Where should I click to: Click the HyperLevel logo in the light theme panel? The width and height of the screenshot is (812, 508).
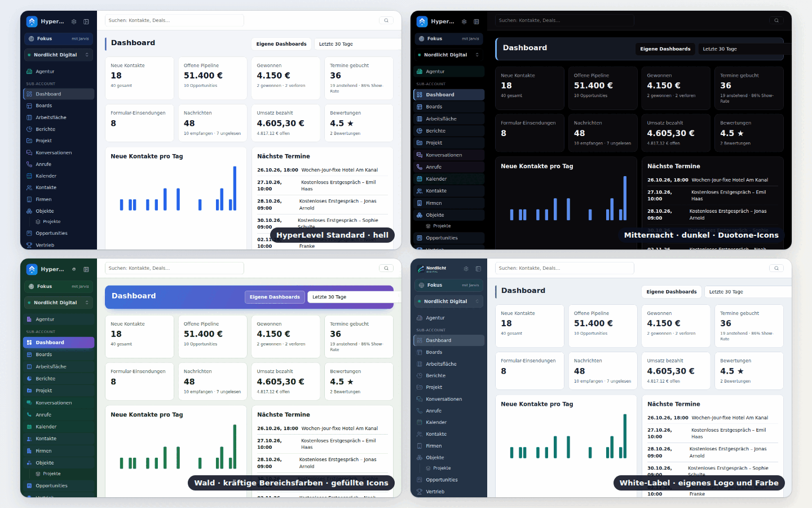pos(32,21)
